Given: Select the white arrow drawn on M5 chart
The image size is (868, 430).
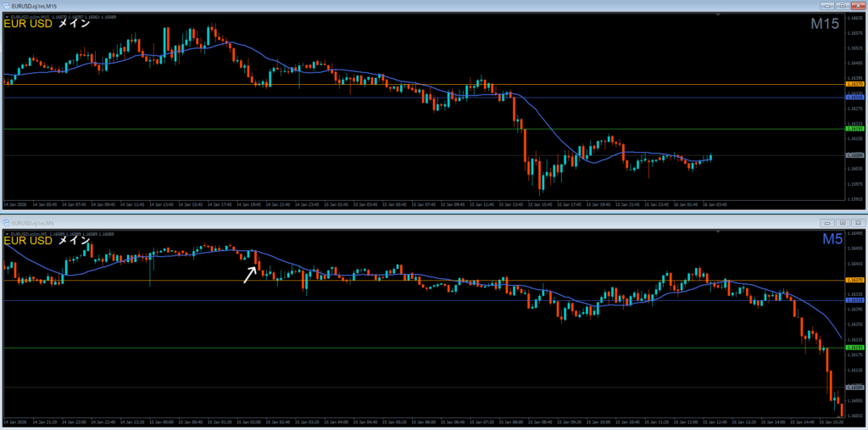Looking at the screenshot, I should (x=251, y=274).
